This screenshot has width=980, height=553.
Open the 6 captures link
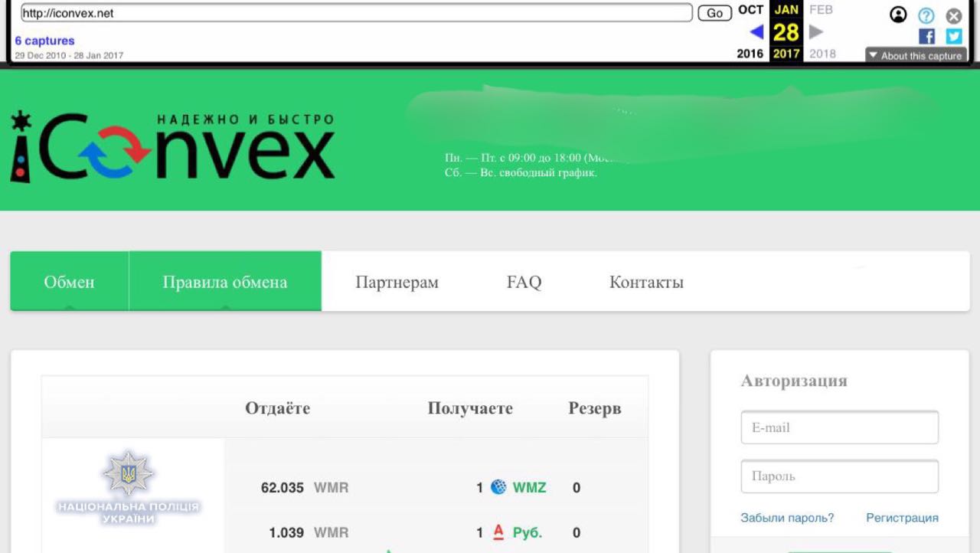tap(44, 41)
